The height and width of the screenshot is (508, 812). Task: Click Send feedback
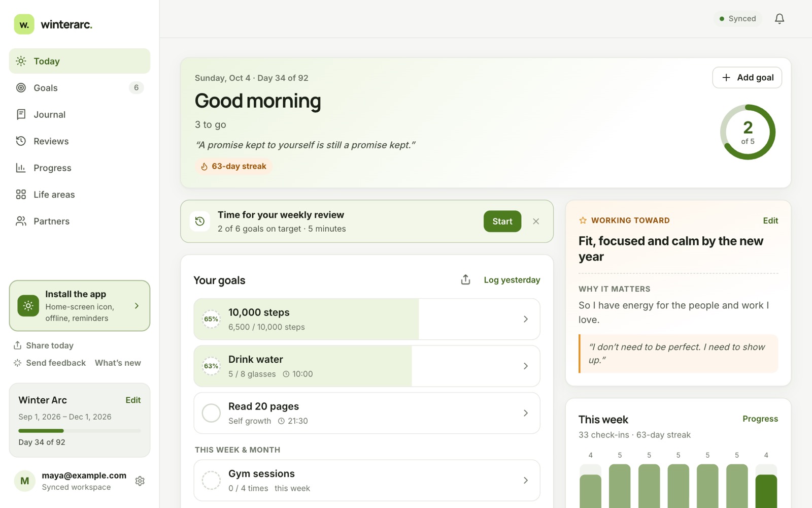[x=50, y=363]
